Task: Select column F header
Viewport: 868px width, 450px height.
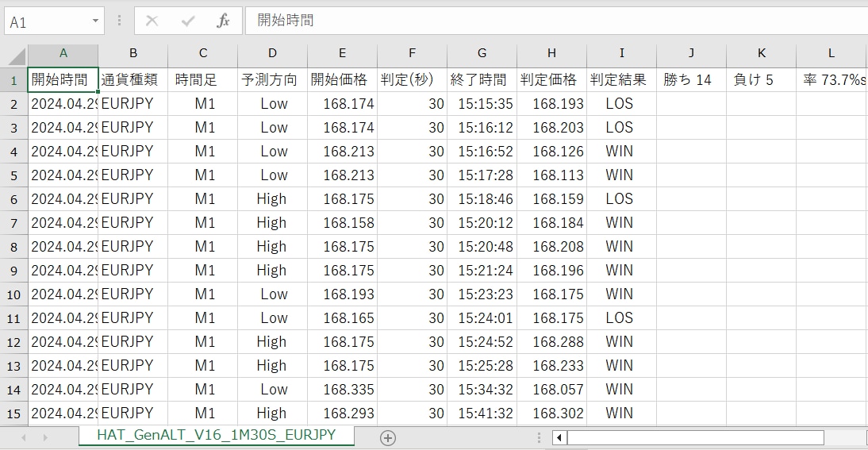Action: 412,54
